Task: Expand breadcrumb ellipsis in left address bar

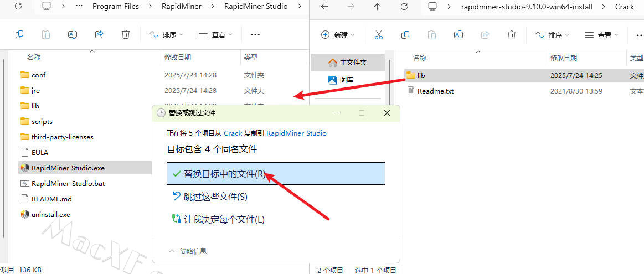Action: 80,6
